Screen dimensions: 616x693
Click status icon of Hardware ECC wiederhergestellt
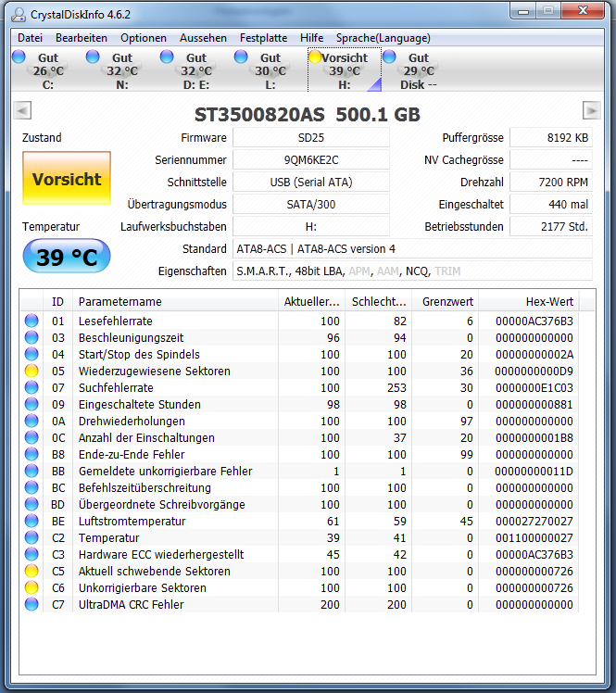click(x=31, y=555)
